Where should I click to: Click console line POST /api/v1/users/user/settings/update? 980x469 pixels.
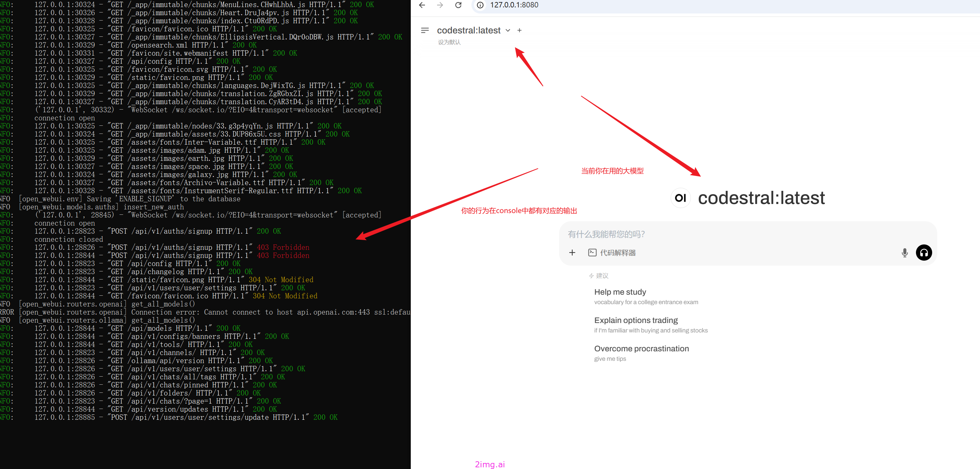[186, 417]
